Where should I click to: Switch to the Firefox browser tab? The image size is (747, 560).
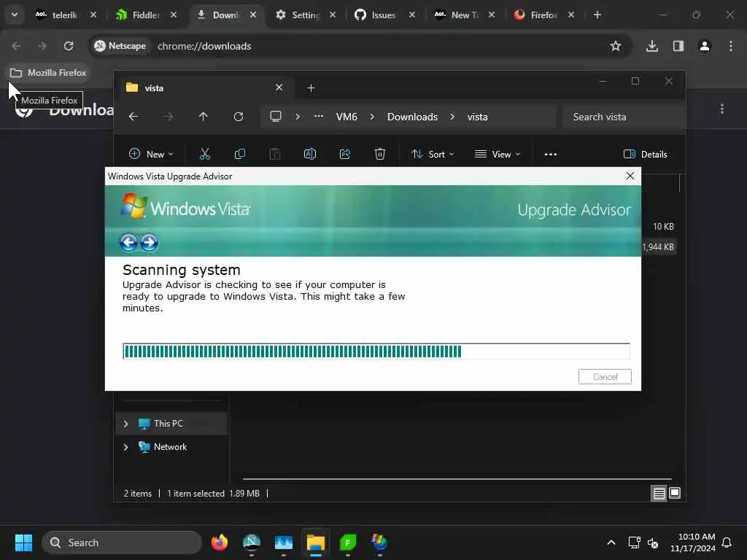pos(542,15)
